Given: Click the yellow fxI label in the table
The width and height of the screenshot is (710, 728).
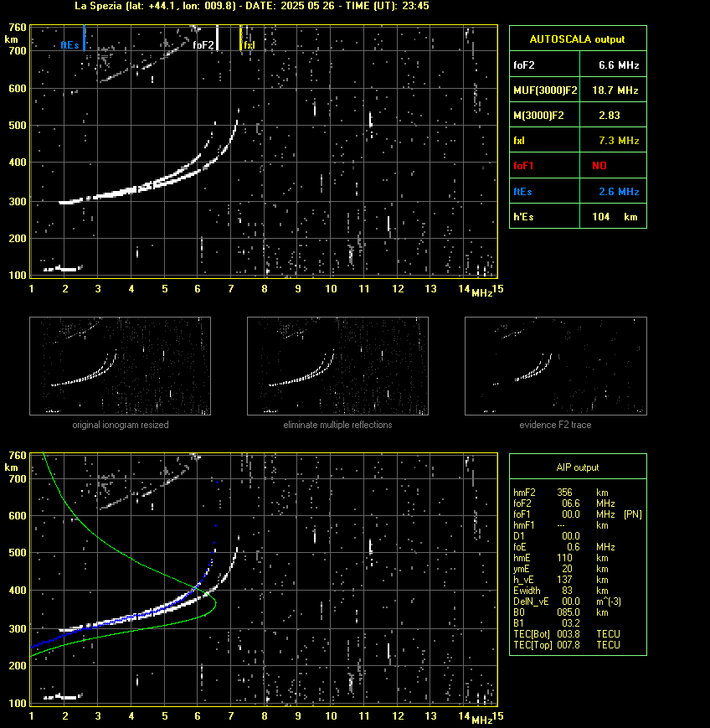Looking at the screenshot, I should (x=519, y=141).
